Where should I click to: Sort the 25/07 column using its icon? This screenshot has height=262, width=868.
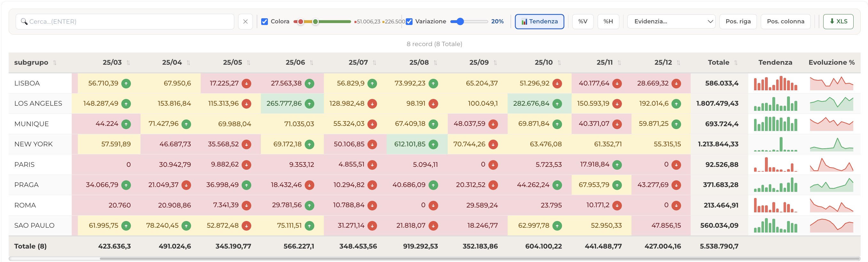[374, 63]
